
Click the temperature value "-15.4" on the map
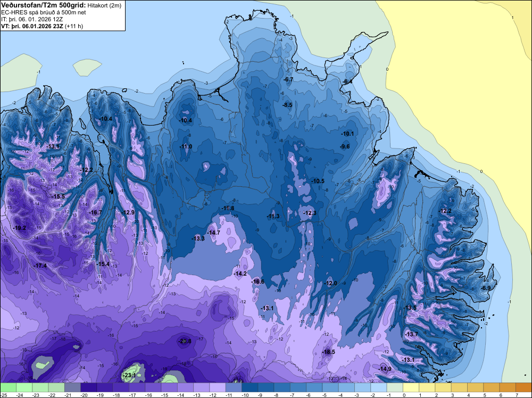point(103,264)
